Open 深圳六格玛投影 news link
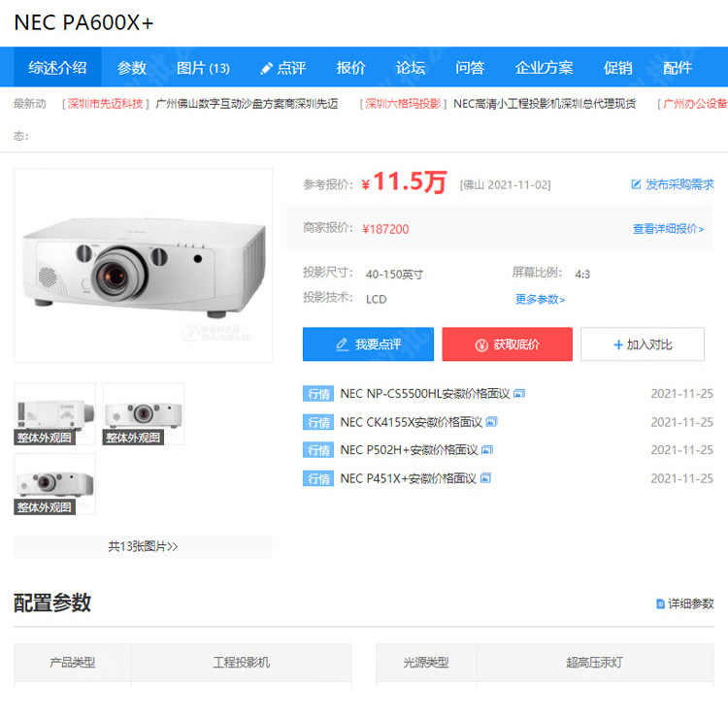This screenshot has height=717, width=728. (403, 104)
